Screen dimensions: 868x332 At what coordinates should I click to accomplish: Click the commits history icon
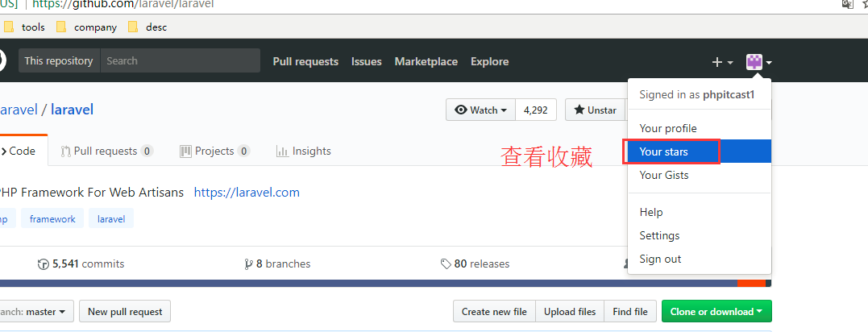pyautogui.click(x=44, y=264)
